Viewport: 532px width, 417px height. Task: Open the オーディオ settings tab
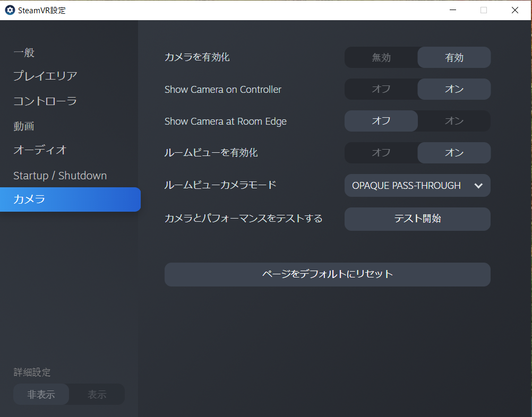(x=40, y=150)
